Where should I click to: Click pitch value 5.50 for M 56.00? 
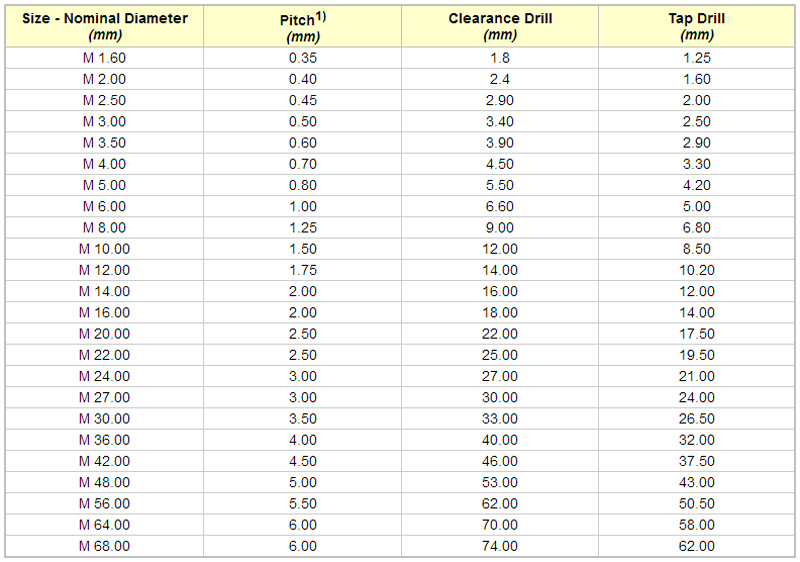point(303,504)
